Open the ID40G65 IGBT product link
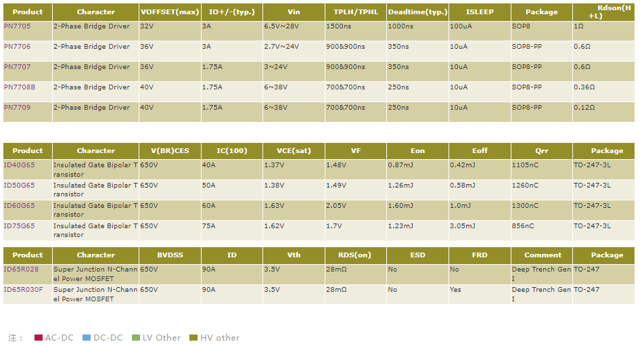 click(19, 165)
